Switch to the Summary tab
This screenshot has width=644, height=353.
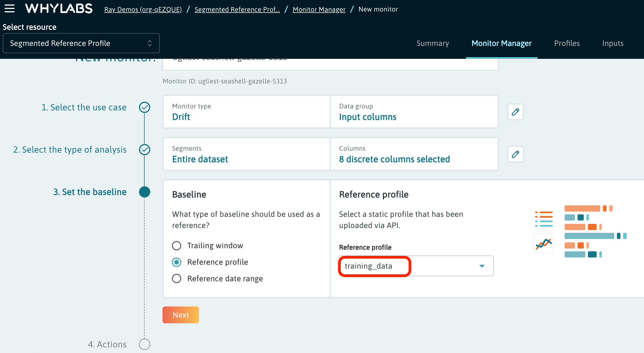click(433, 43)
